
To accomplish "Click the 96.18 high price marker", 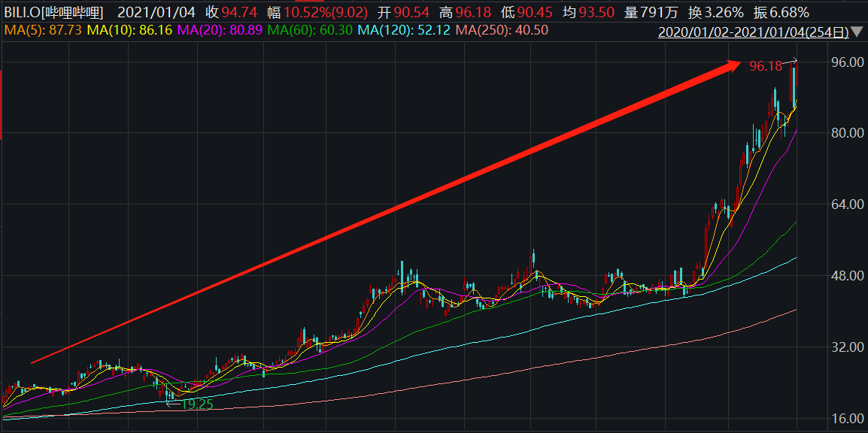I will coord(766,66).
